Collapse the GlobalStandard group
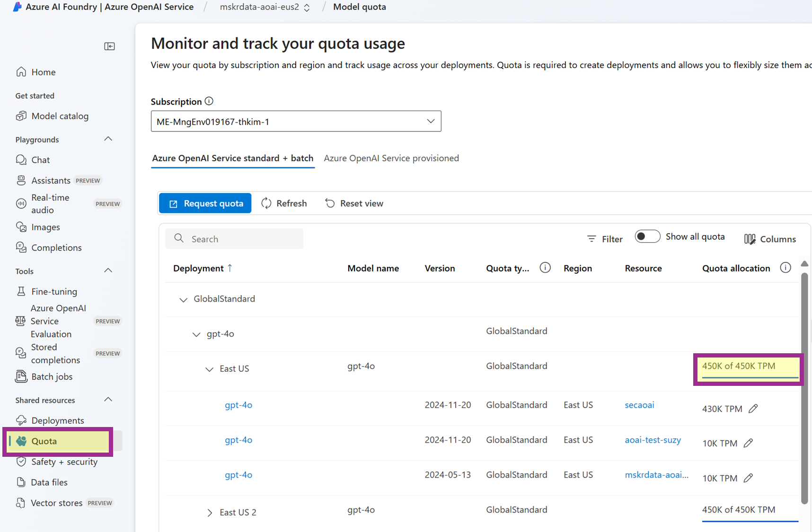 pyautogui.click(x=184, y=299)
